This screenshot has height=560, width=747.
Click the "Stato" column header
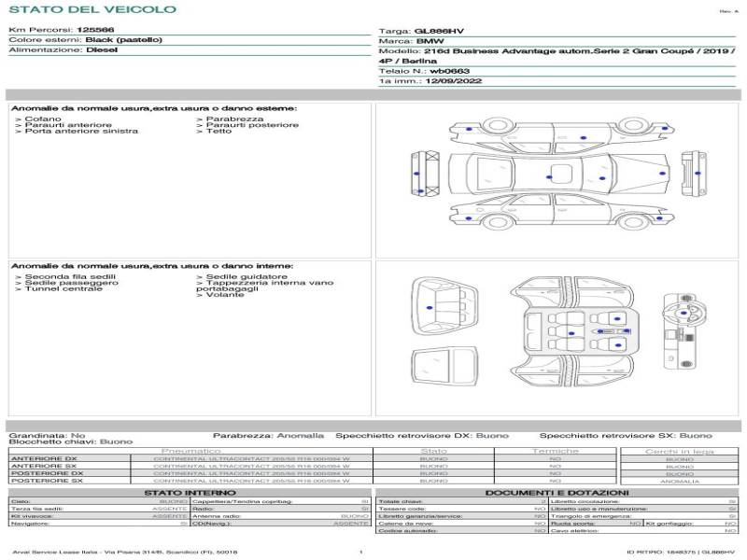[433, 451]
